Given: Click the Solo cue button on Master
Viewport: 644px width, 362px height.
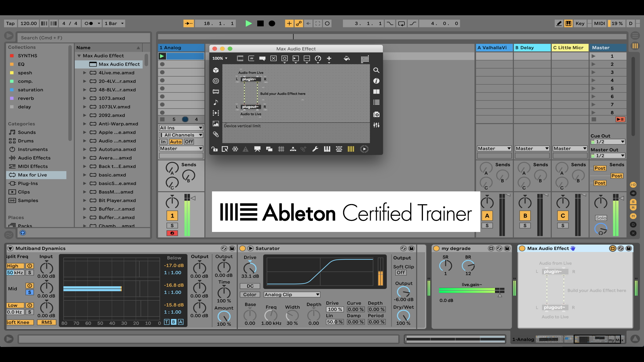Looking at the screenshot, I should point(601,218).
